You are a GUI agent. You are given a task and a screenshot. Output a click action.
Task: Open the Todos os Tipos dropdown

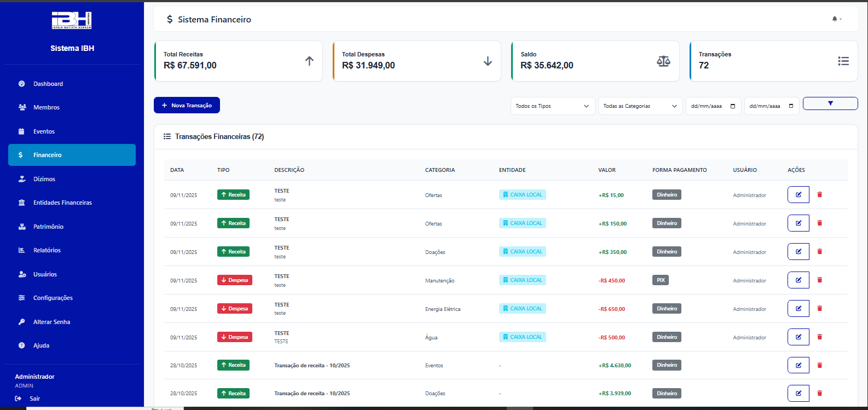pos(552,106)
